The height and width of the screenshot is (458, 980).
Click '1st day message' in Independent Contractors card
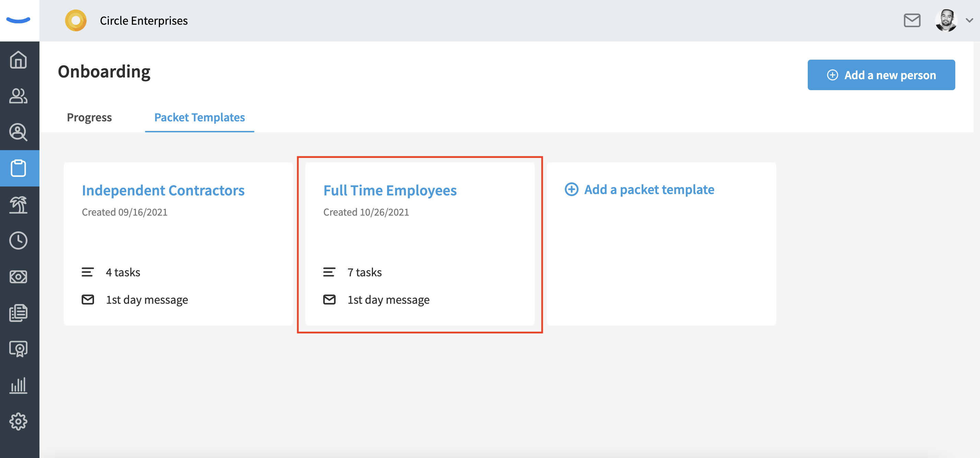147,300
